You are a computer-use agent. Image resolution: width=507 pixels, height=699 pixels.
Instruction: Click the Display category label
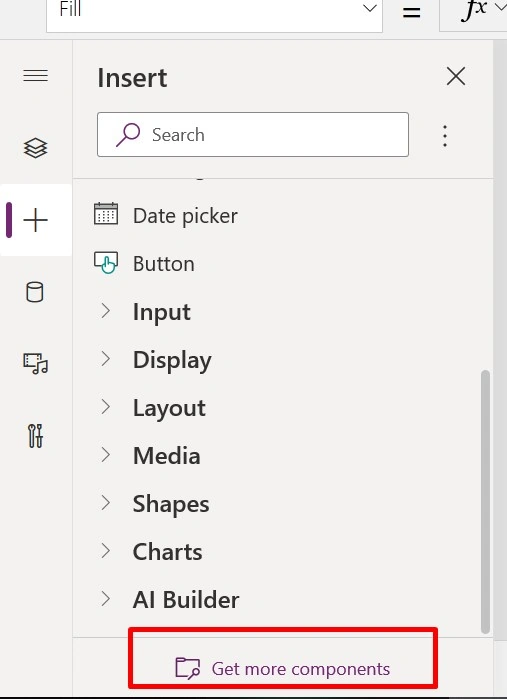[172, 360]
